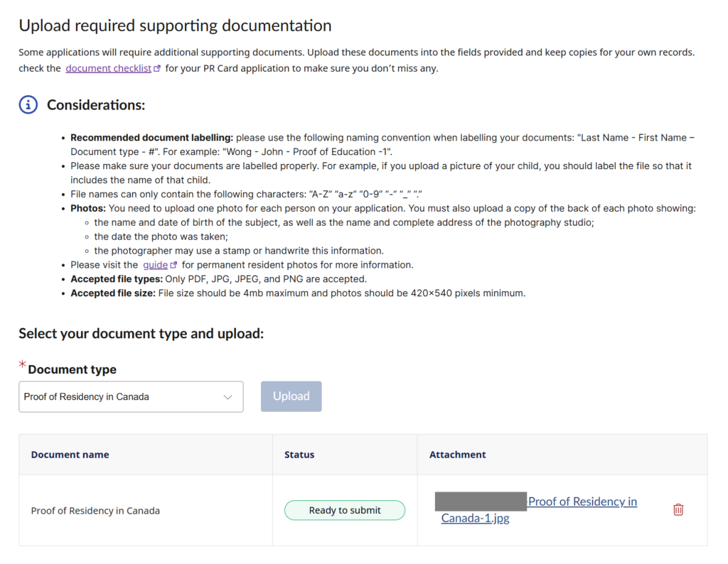
Task: Click Select your document type and upload heading
Action: click(141, 333)
